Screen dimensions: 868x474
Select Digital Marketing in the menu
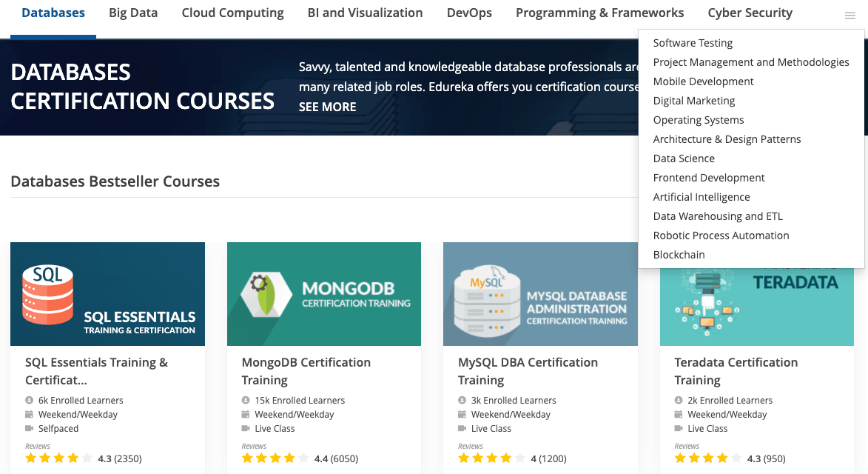point(694,101)
